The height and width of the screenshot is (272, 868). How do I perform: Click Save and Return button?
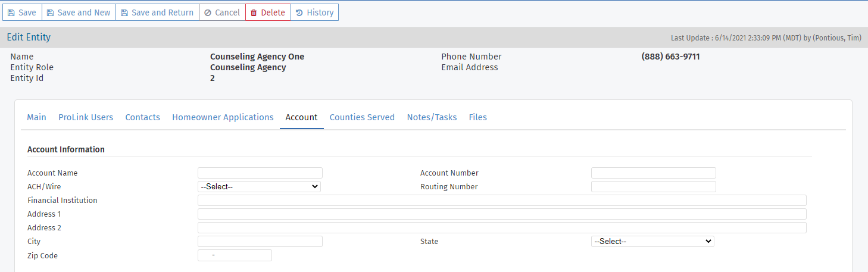[157, 12]
